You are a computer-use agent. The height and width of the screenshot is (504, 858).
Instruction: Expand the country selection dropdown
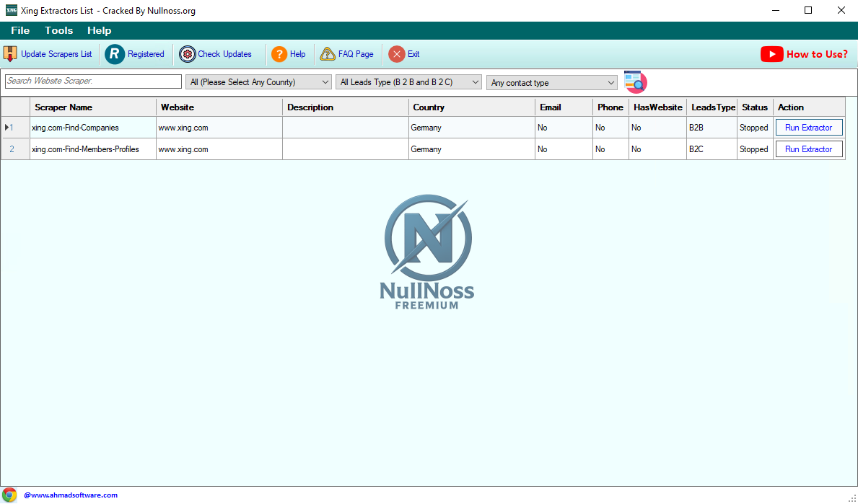[258, 82]
